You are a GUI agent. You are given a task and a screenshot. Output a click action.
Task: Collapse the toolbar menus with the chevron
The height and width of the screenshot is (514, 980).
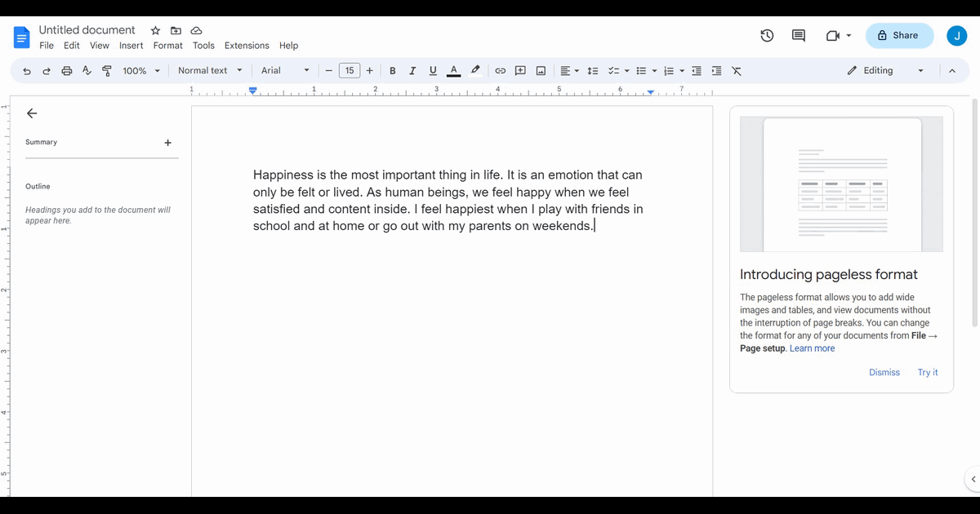click(x=951, y=71)
